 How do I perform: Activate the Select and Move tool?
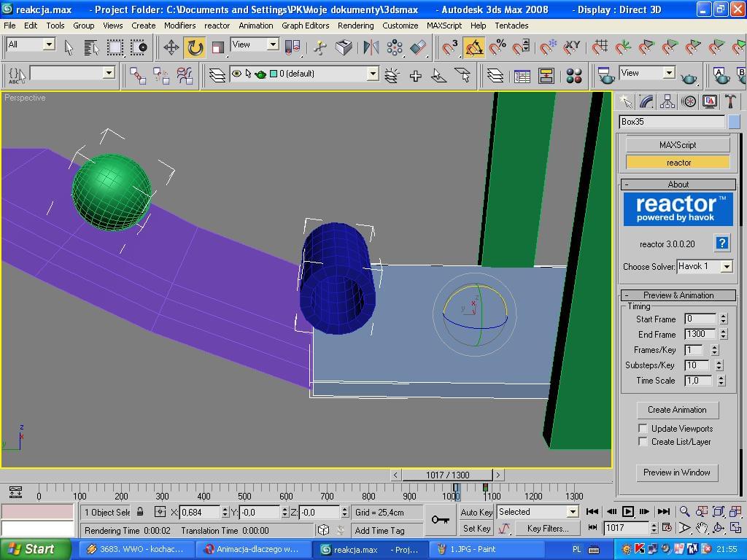coord(171,47)
